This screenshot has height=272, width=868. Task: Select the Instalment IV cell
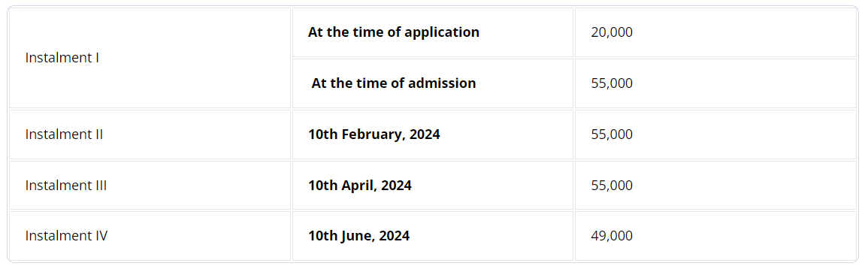(x=150, y=236)
